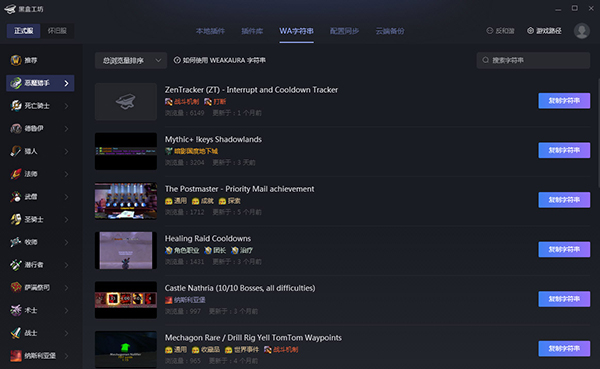Select the Mage (法师) class icon
Viewport: 600px width, 369px height.
[x=16, y=174]
